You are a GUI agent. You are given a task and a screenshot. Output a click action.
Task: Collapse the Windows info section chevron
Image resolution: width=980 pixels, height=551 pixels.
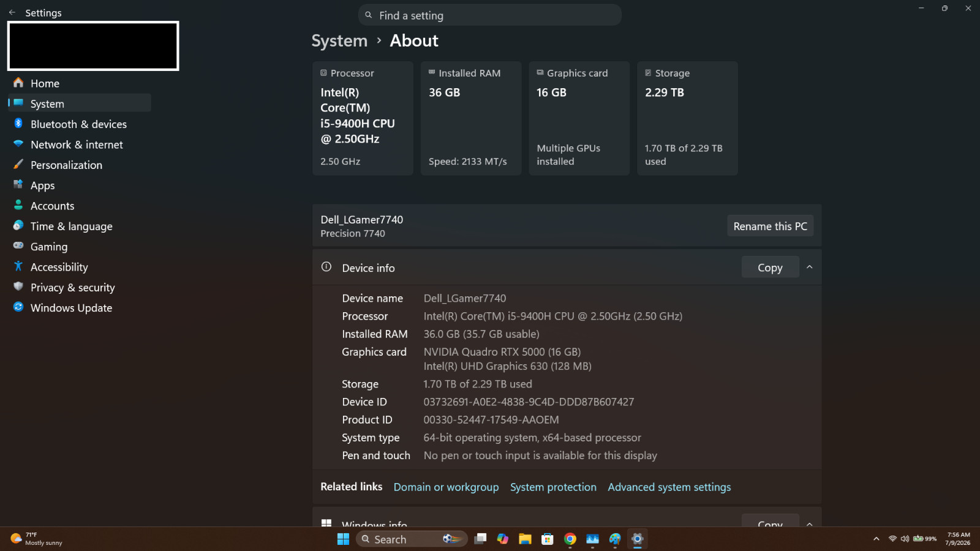[810, 523]
